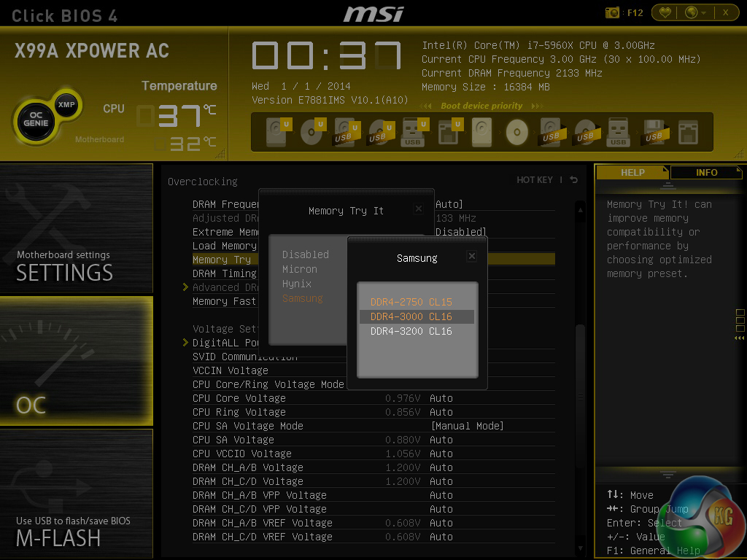Image resolution: width=747 pixels, height=560 pixels.
Task: Select UEFI hard disk boot device icon
Action: 277,132
